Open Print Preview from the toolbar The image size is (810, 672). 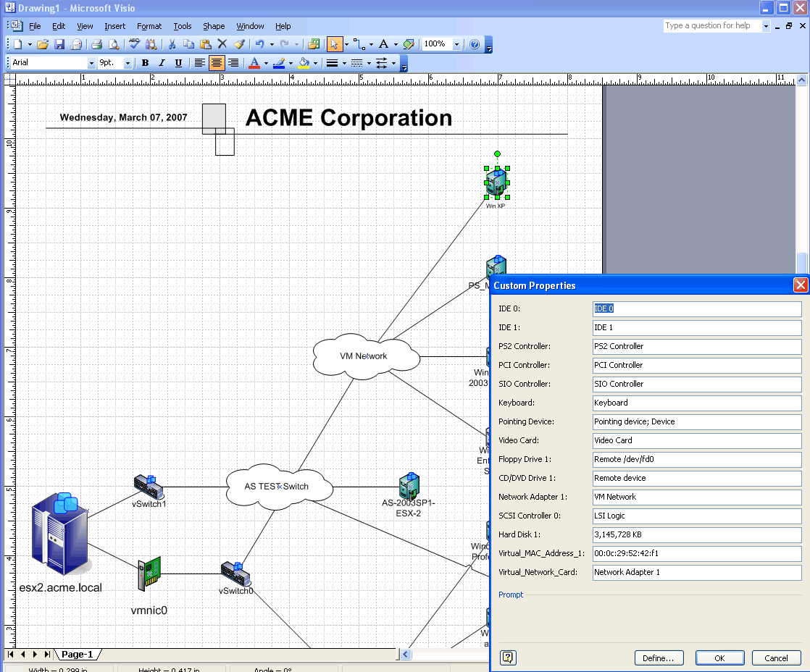click(x=114, y=44)
